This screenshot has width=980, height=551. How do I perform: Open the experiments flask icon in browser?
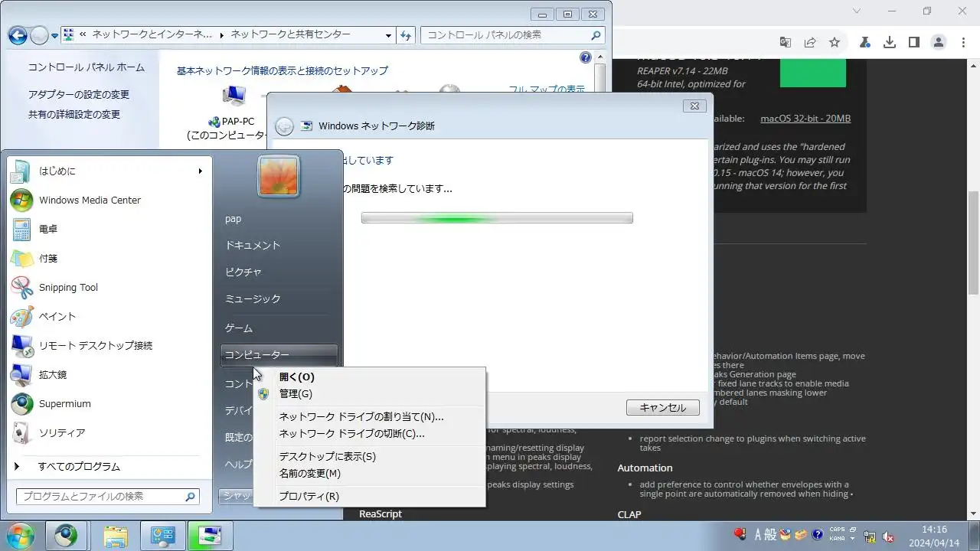865,42
